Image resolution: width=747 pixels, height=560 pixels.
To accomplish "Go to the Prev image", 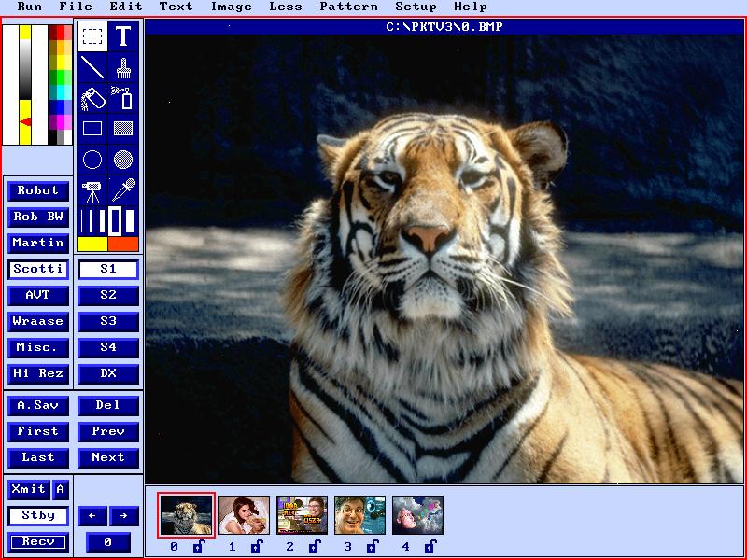I will [108, 432].
